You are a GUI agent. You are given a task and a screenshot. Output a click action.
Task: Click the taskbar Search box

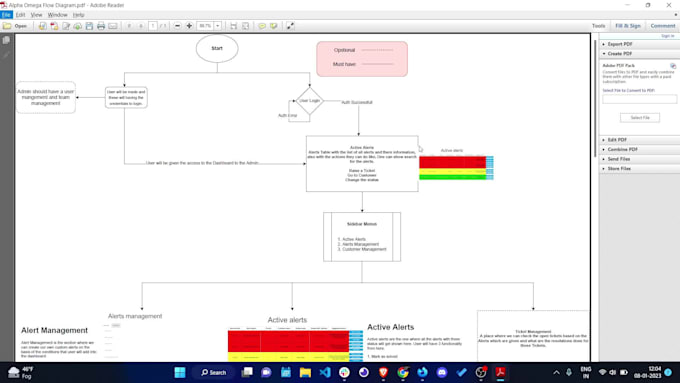(213, 373)
